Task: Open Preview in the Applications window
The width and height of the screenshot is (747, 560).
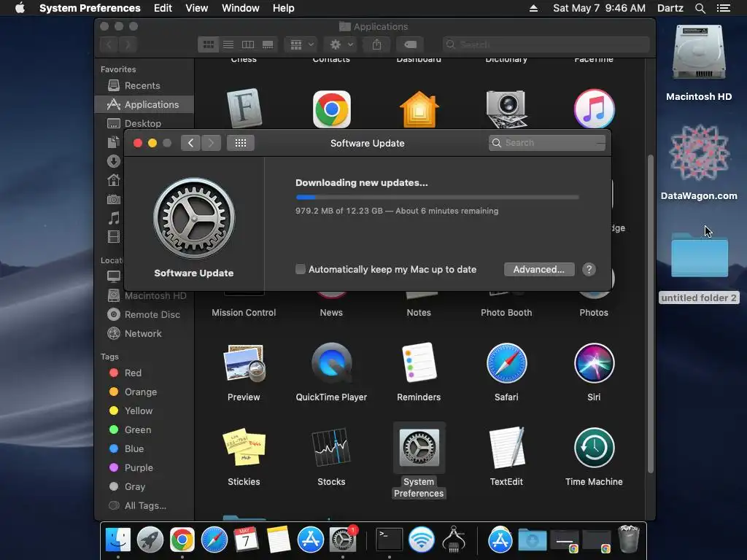Action: tap(244, 363)
